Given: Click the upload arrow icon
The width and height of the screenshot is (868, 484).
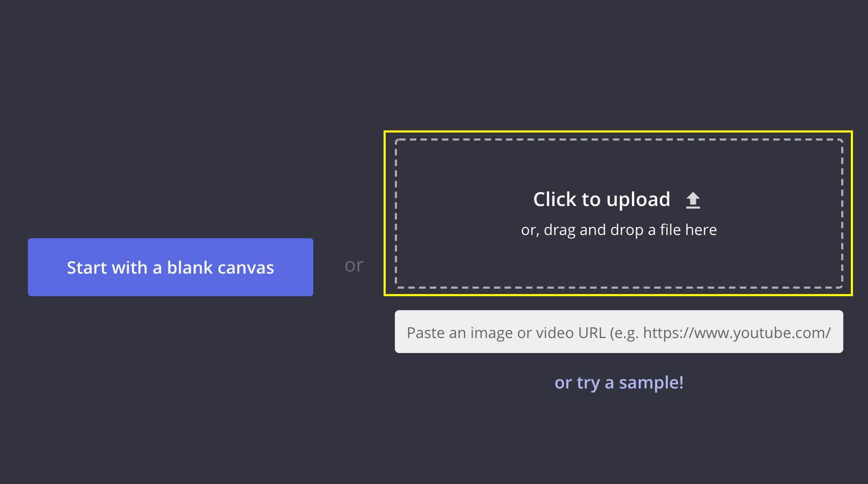Looking at the screenshot, I should [x=693, y=200].
